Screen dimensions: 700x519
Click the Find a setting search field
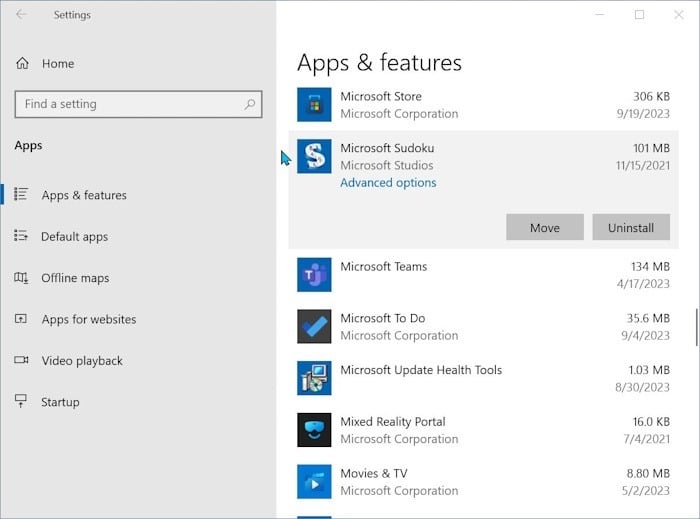(x=138, y=104)
